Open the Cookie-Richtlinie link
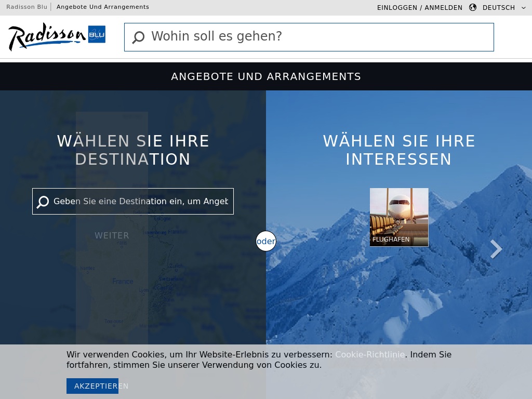The height and width of the screenshot is (399, 532). point(370,354)
